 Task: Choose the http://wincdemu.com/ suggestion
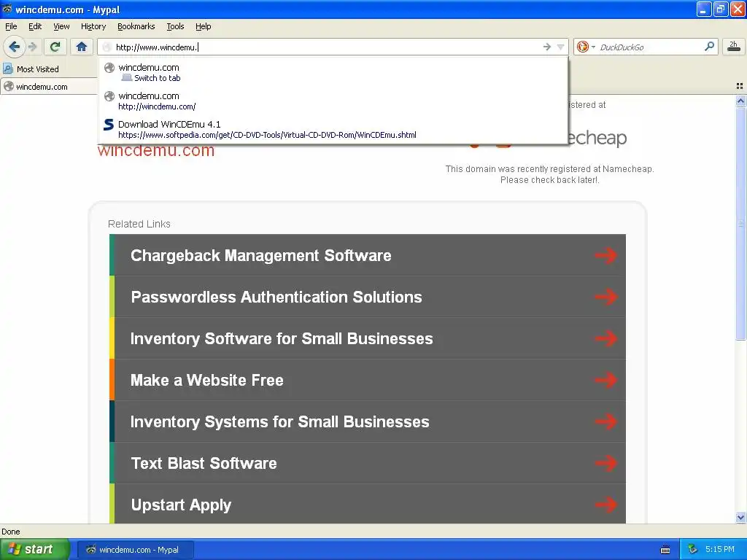333,101
